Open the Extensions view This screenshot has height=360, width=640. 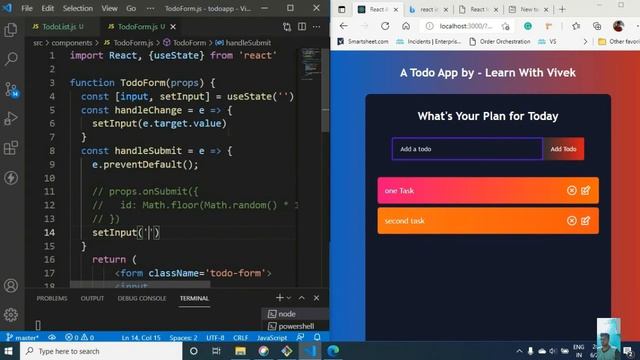pyautogui.click(x=11, y=148)
